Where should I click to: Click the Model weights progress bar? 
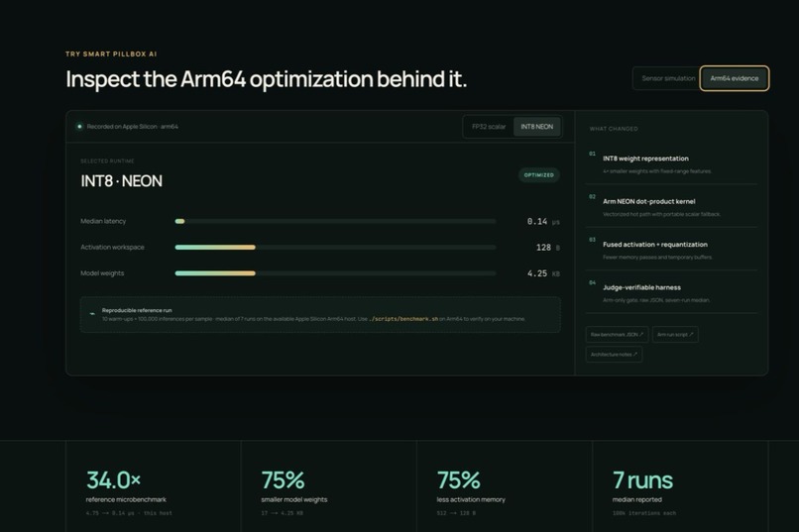(335, 273)
